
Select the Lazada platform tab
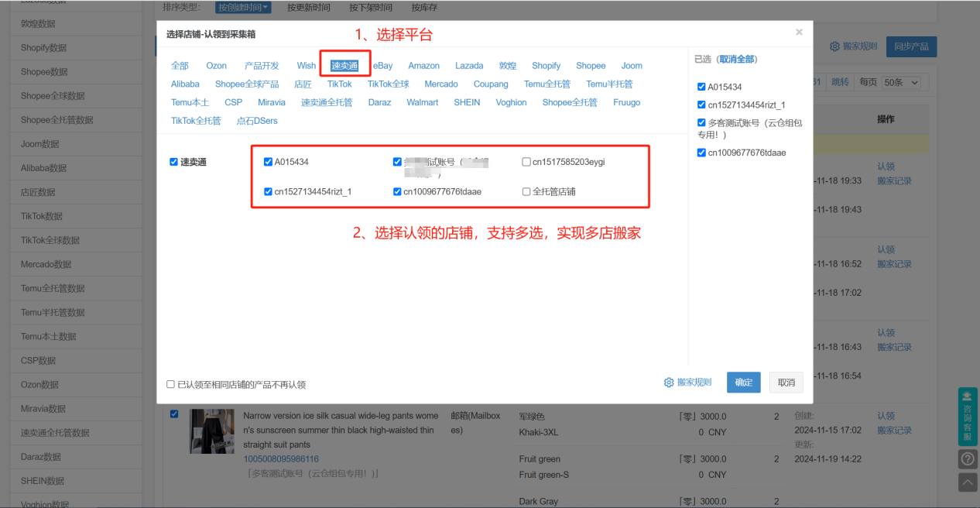coord(469,66)
